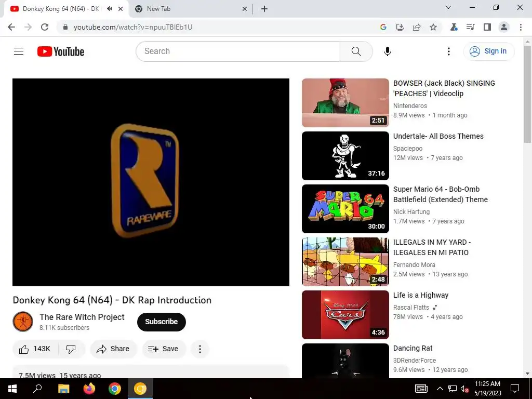Share the DK Rap video
This screenshot has height=399, width=532.
pyautogui.click(x=113, y=349)
